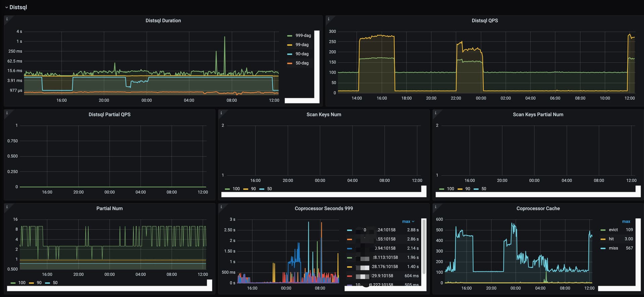Click the Scan Keys Num panel info icon
The image size is (644, 297).
coord(221,113)
